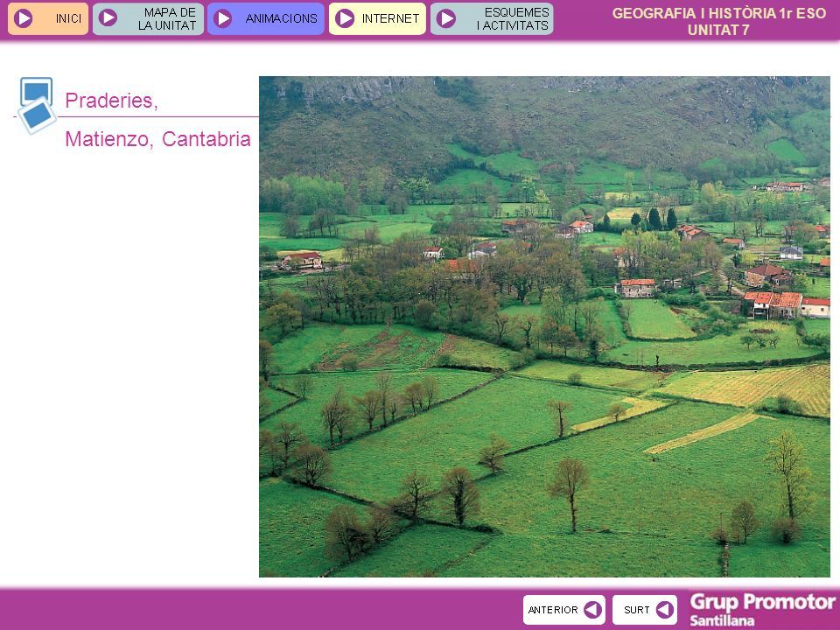Screen dimensions: 840x630
Task: Click the blue photo slides icon beside Praderies
Action: (37, 105)
